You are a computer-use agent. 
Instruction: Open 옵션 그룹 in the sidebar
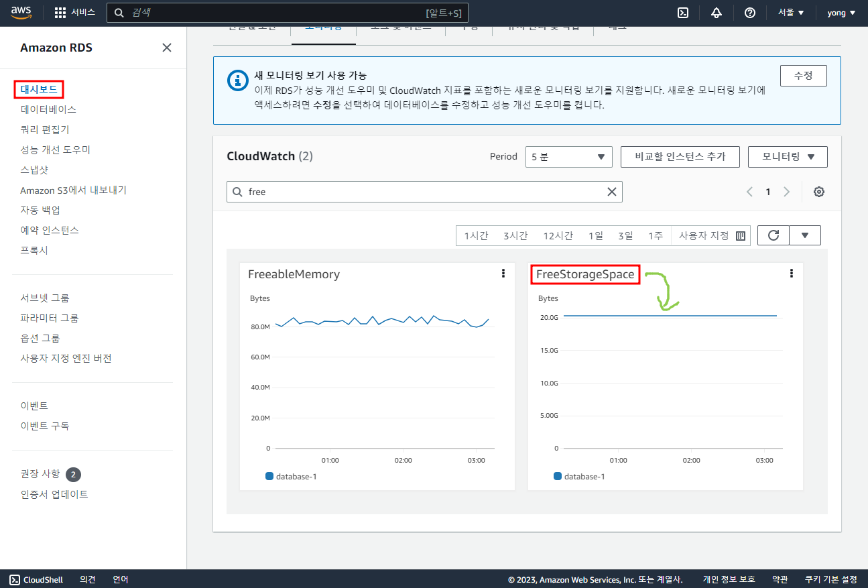pos(40,338)
